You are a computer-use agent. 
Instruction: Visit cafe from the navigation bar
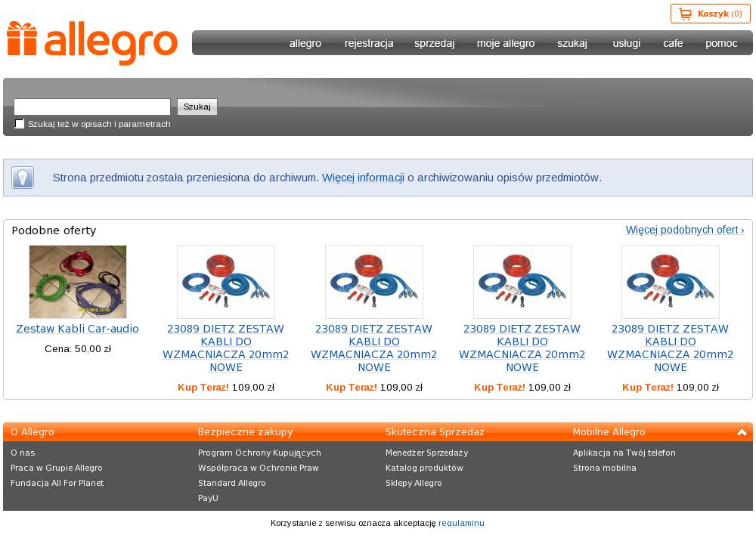673,43
